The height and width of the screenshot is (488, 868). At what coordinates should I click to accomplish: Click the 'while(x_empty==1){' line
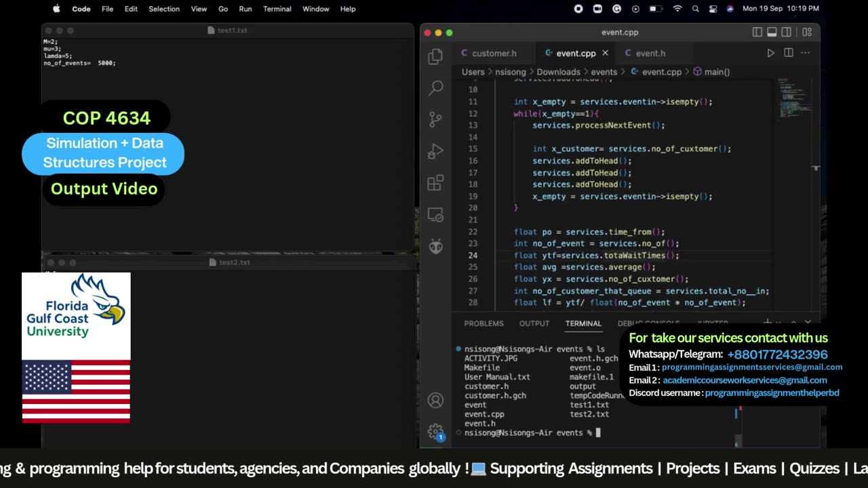556,113
